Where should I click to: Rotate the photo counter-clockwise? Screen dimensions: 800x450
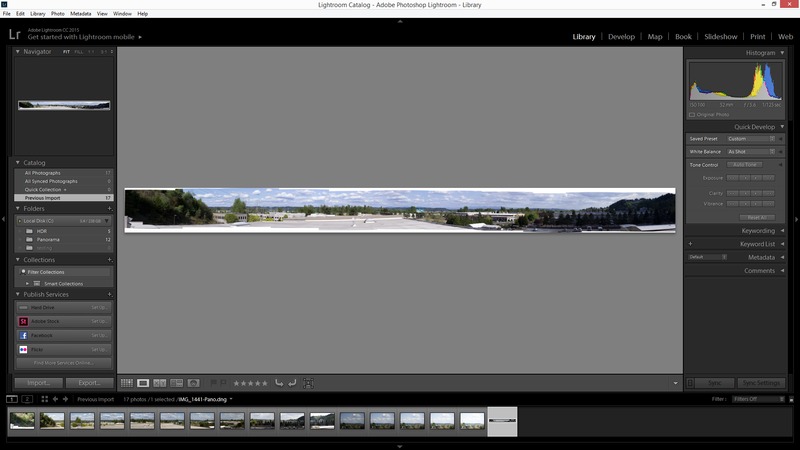279,383
